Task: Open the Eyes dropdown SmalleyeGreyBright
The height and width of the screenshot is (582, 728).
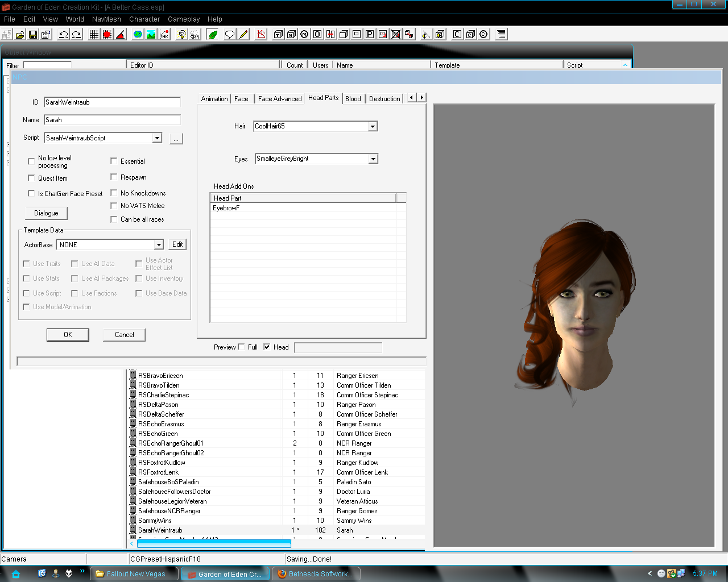Action: point(373,159)
